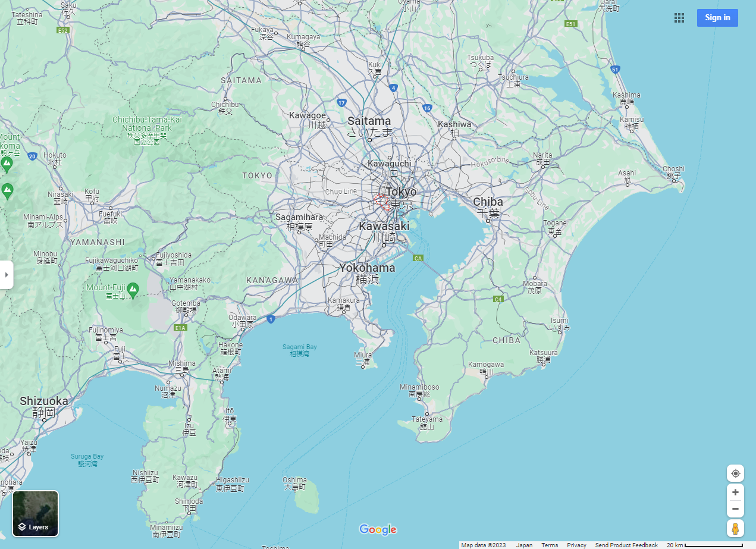Open the Google apps grid

tap(679, 18)
